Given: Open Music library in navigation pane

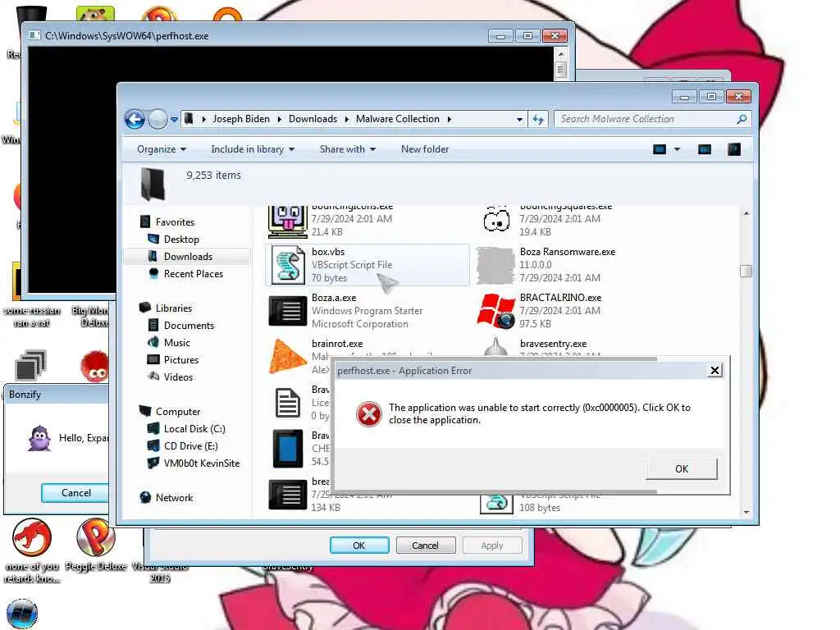Looking at the screenshot, I should pyautogui.click(x=177, y=342).
